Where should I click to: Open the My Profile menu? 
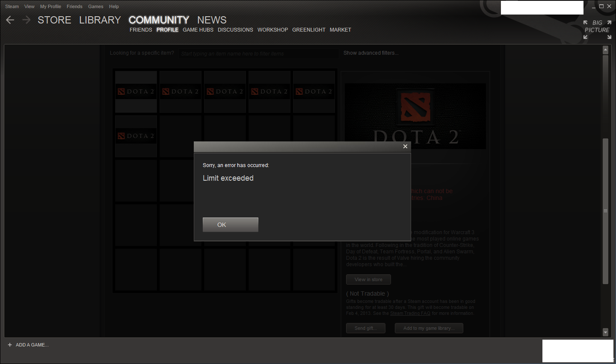pos(50,6)
